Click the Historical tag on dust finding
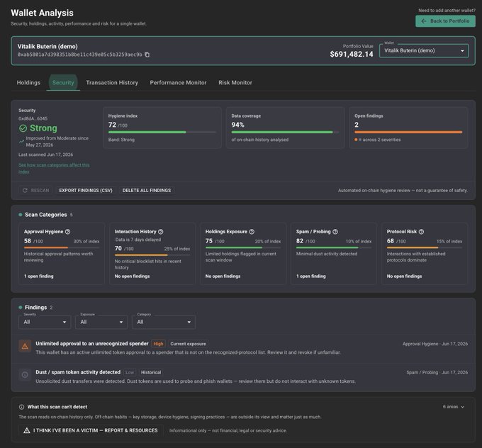Image resolution: width=482 pixels, height=448 pixels. pyautogui.click(x=151, y=372)
